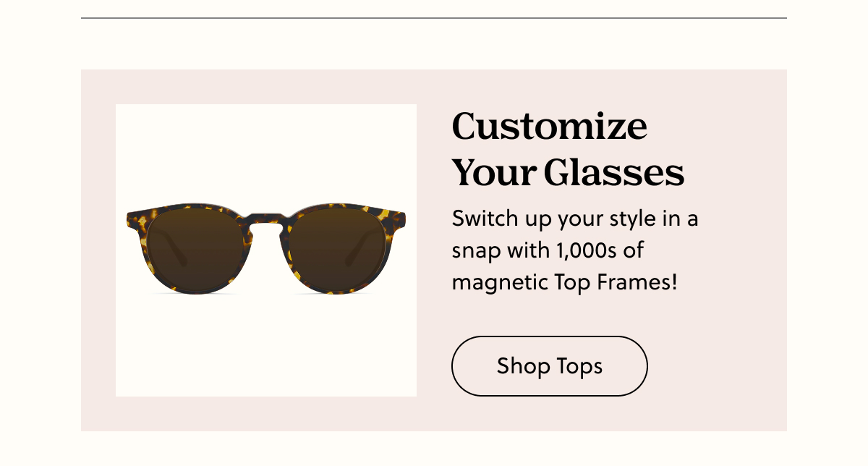Open the glasses customization promo
Viewport: 868px width, 466px height.
pyautogui.click(x=434, y=250)
